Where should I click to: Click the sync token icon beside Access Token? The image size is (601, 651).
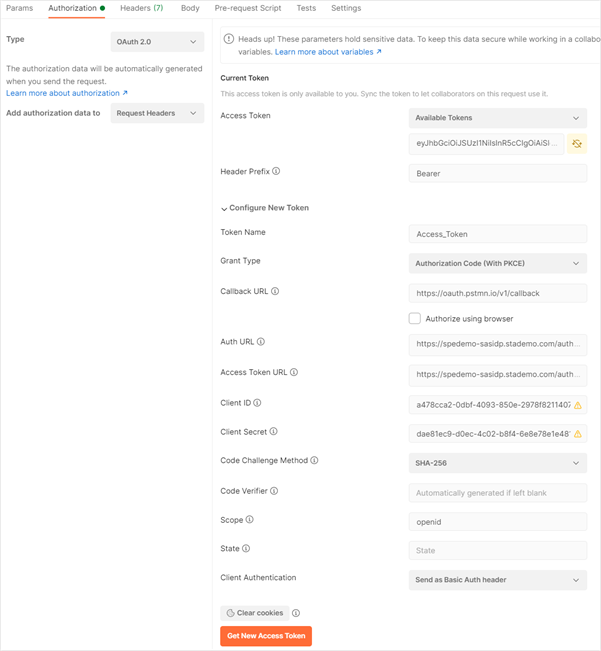coord(577,144)
